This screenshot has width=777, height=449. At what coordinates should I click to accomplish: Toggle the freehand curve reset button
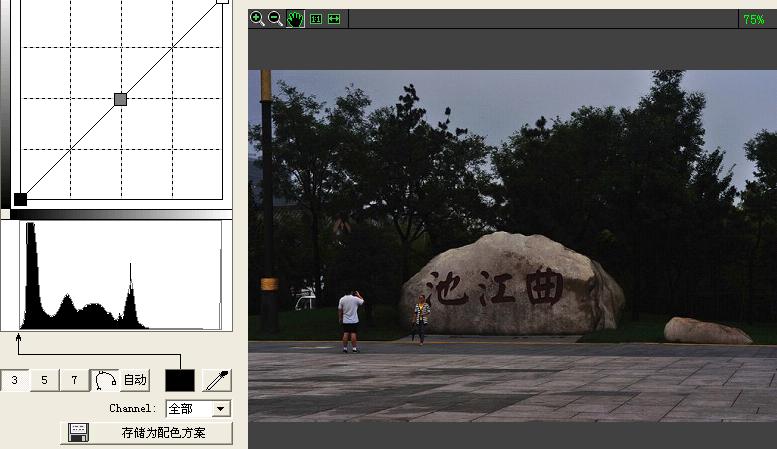tap(105, 380)
